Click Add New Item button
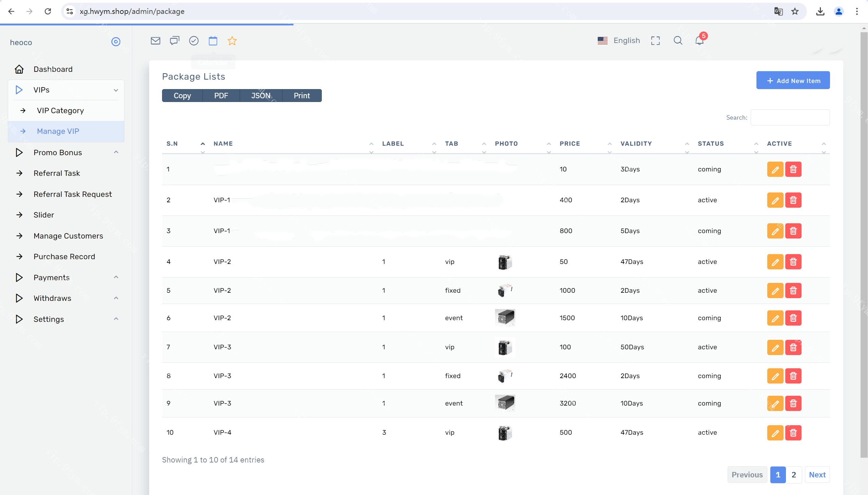 point(792,80)
